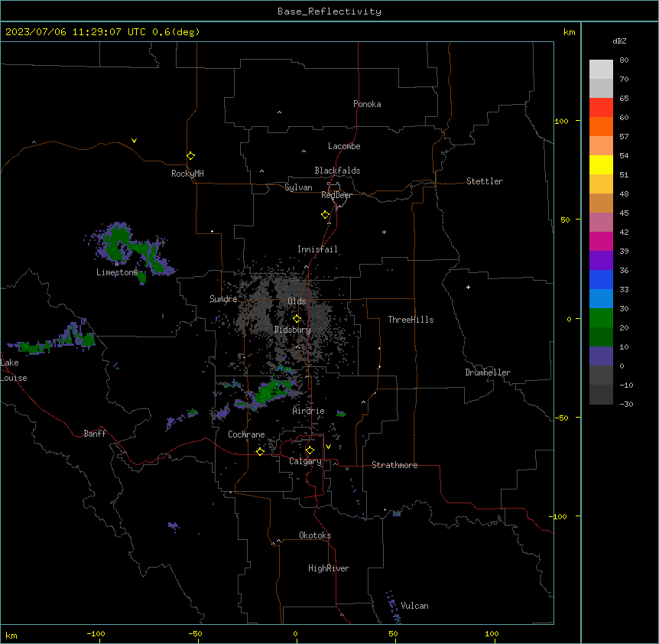Screen dimensions: 659x644
Task: Click the Sylvan town label
Action: 298,187
